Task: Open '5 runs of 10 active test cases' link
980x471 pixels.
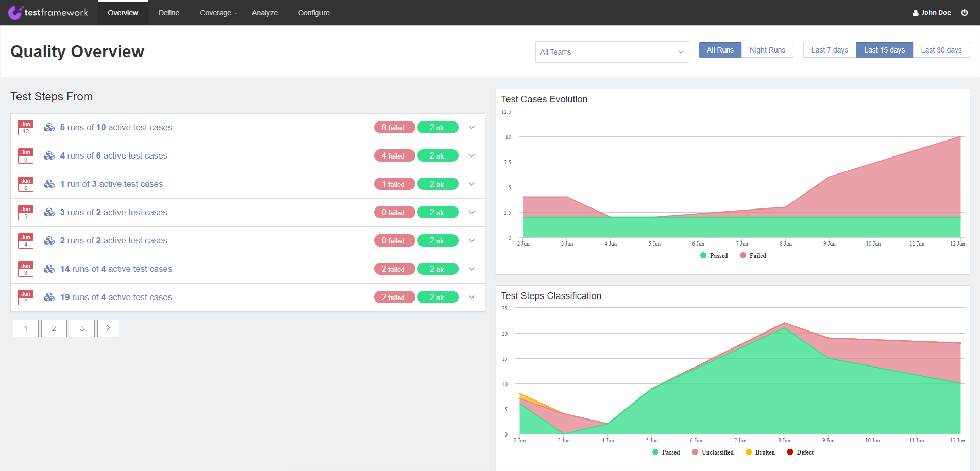Action: click(x=115, y=127)
